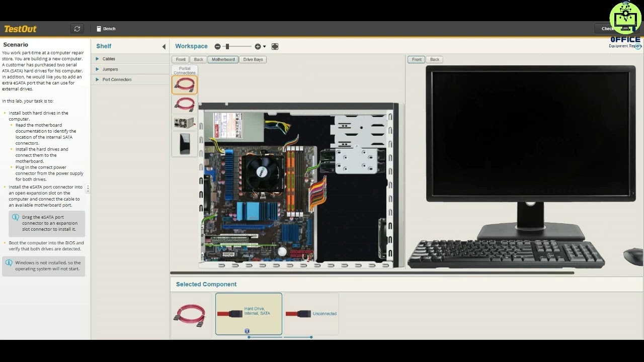Select the Motherboard view tab
The image size is (644, 362).
coord(223,59)
